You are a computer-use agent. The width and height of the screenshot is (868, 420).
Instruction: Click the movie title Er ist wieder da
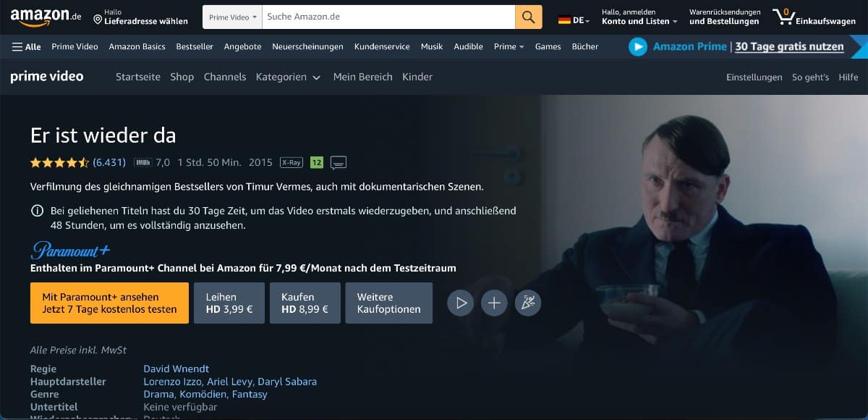[103, 135]
